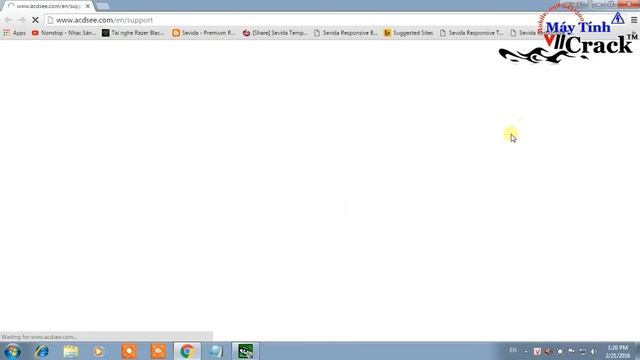Show hidden system tray icons
Screen dimensions: 640x360
tap(526, 351)
